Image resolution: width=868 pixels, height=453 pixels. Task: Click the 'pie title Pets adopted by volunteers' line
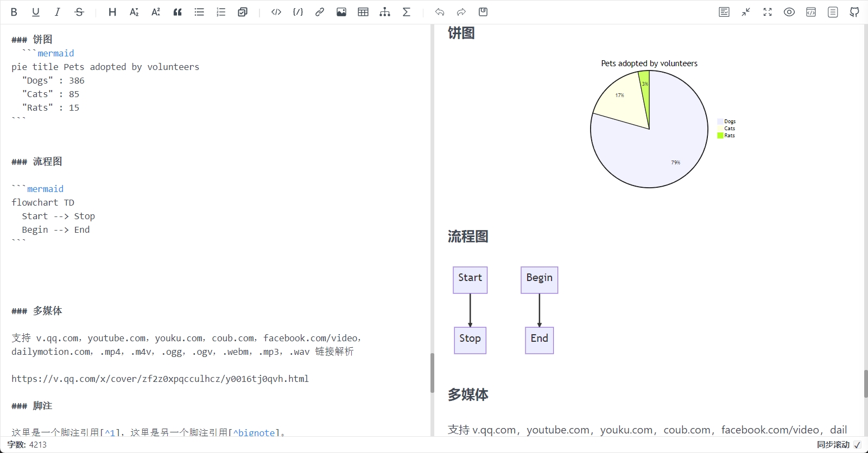105,67
